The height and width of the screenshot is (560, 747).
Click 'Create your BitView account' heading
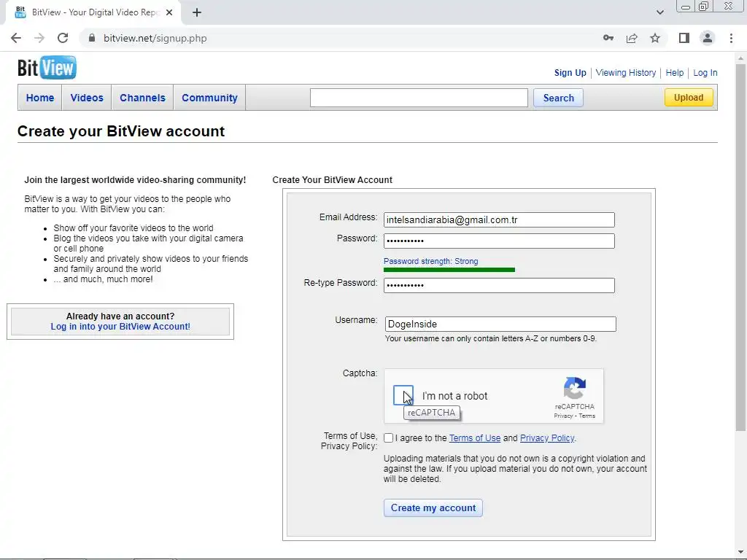(121, 131)
